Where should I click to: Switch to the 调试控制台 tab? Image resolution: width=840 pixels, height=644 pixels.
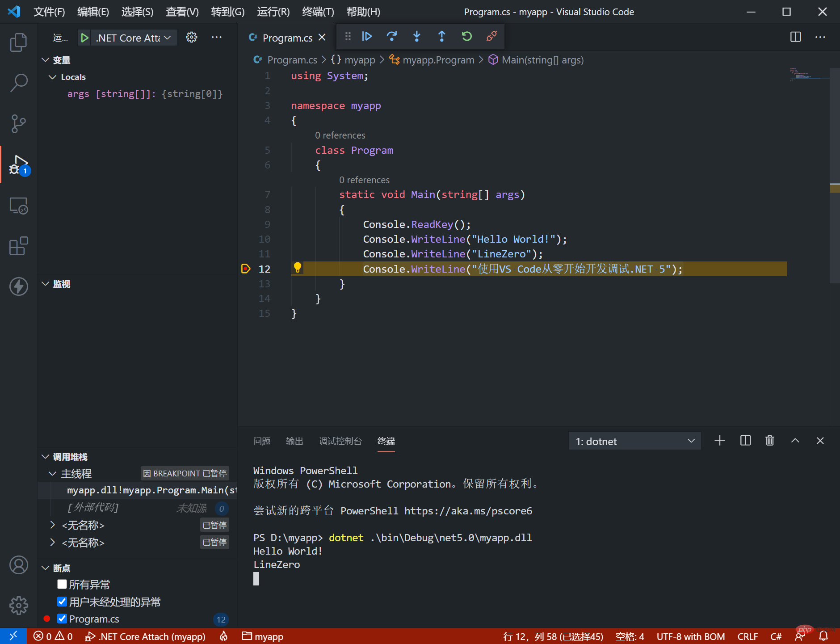point(340,441)
